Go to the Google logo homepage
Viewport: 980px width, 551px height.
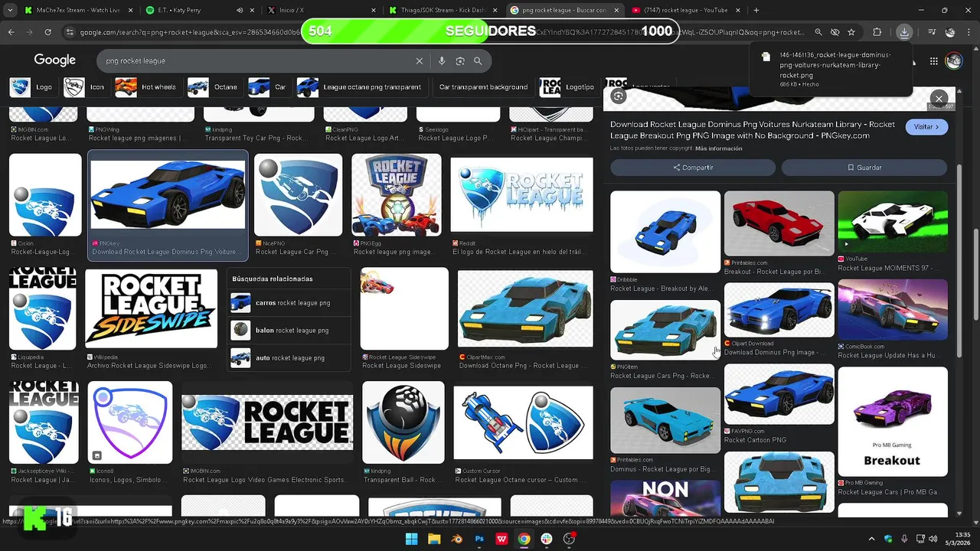(x=55, y=60)
